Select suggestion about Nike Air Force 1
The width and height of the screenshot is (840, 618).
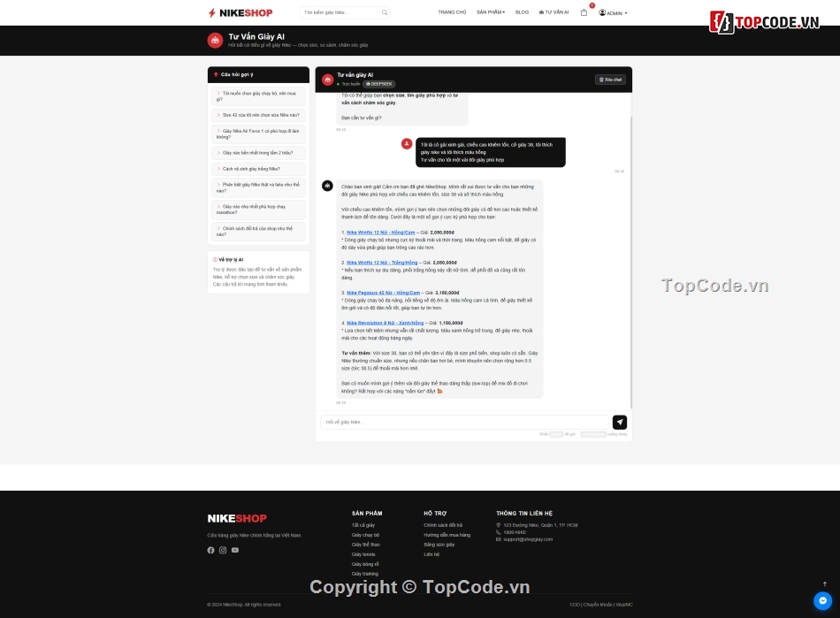258,134
